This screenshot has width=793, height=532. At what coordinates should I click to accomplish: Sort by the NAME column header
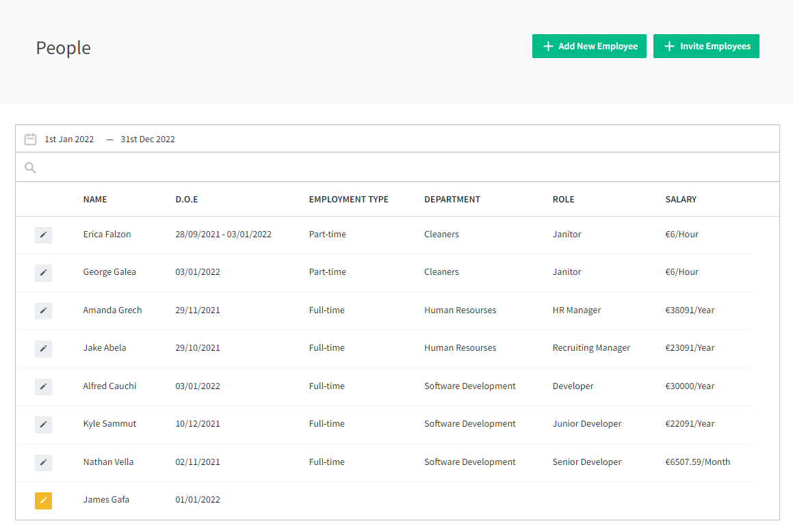[x=95, y=200]
